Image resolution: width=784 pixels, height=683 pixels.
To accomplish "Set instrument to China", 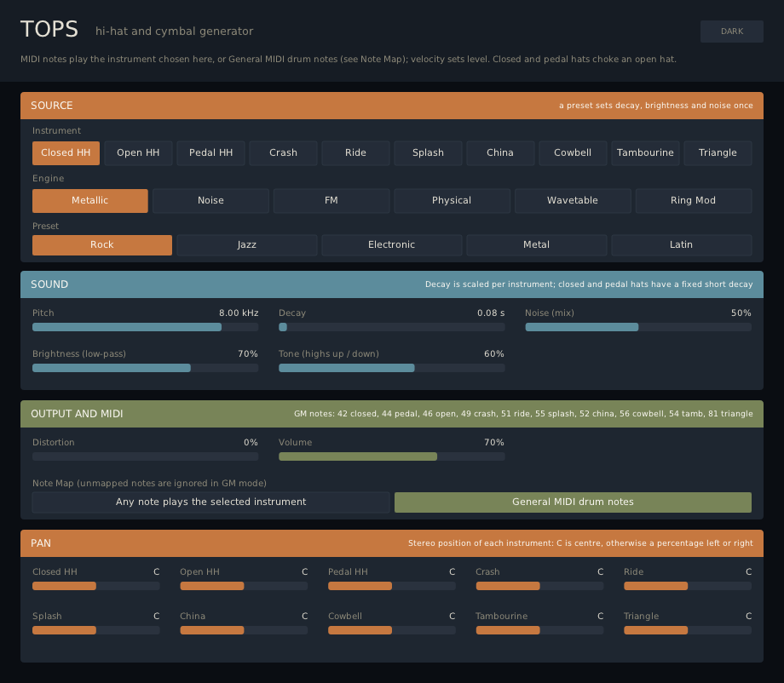I will [x=500, y=153].
